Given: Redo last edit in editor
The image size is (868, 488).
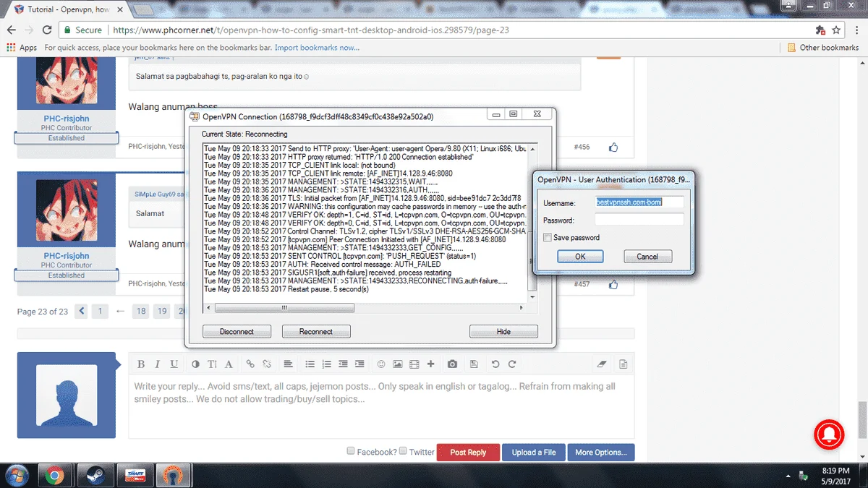Looking at the screenshot, I should point(512,364).
